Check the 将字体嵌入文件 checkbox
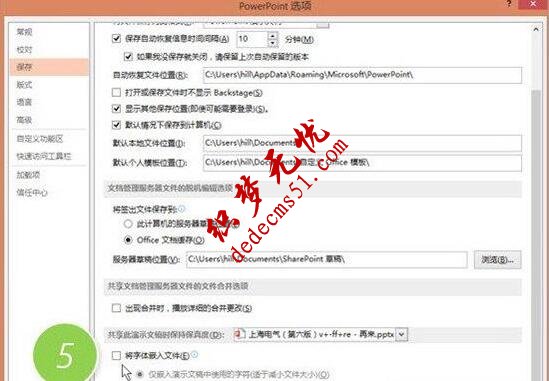549x381 pixels. coord(116,356)
